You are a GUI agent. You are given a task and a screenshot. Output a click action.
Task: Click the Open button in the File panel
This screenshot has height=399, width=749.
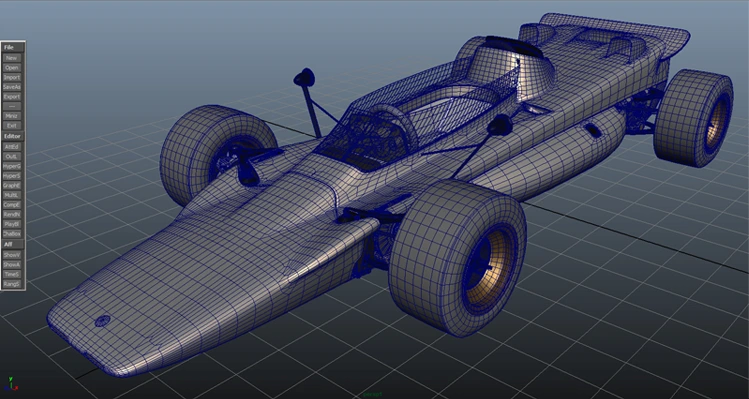coord(11,67)
